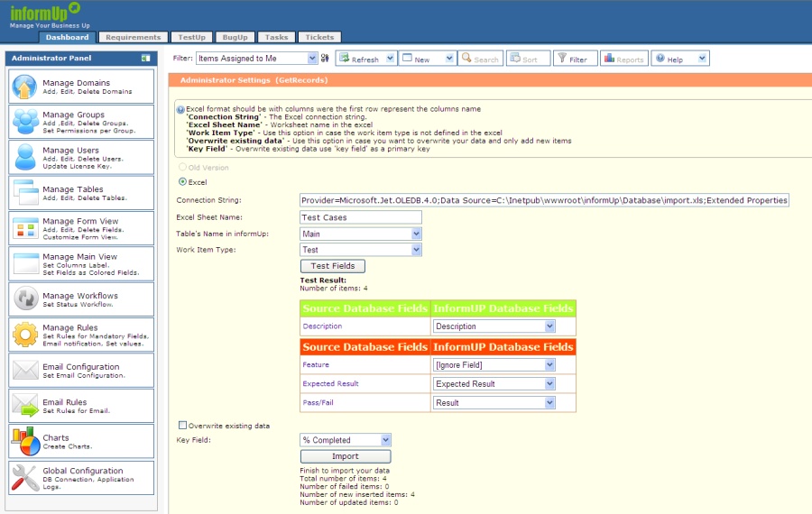Open the Pass/Fail Result mapping dropdown
The image size is (812, 514).
coord(494,403)
